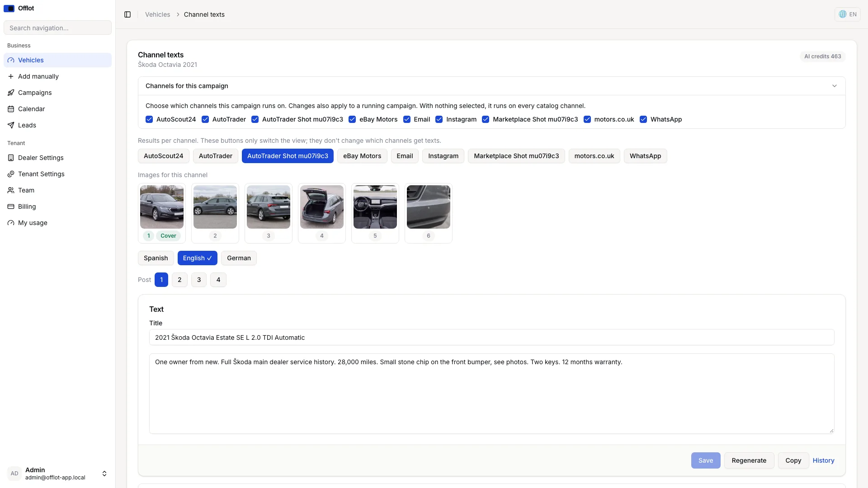Switch view to eBay Motors results
Image resolution: width=868 pixels, height=488 pixels.
coord(362,156)
